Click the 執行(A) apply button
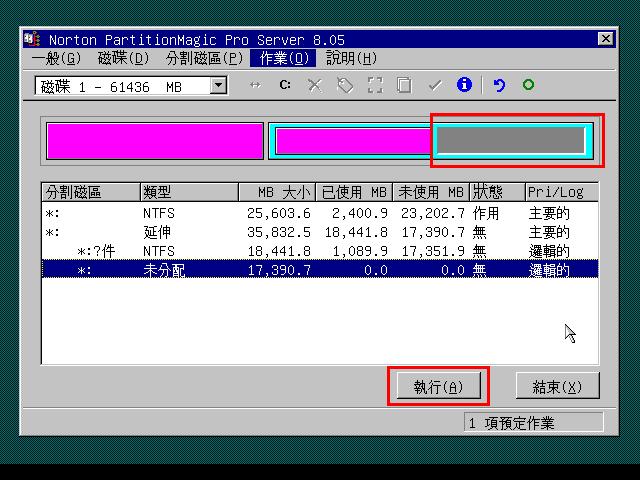640x480 pixels. tap(438, 386)
